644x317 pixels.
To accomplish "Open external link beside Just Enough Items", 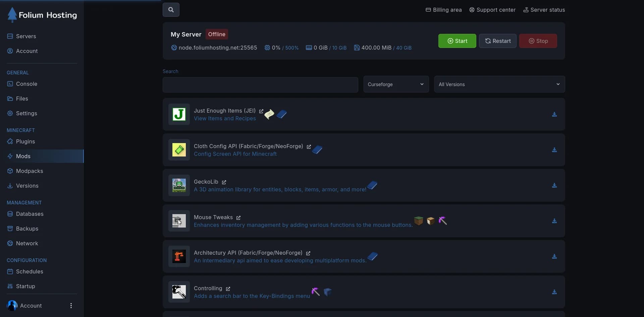I will [x=261, y=111].
